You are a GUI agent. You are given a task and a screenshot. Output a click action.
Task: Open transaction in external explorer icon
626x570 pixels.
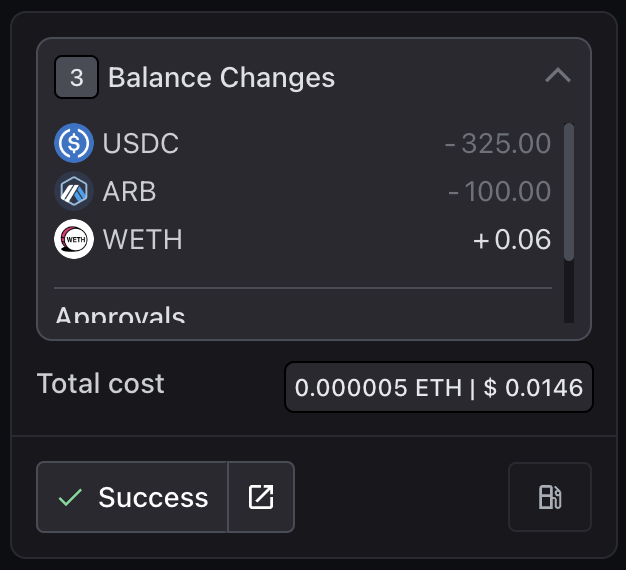coord(261,497)
